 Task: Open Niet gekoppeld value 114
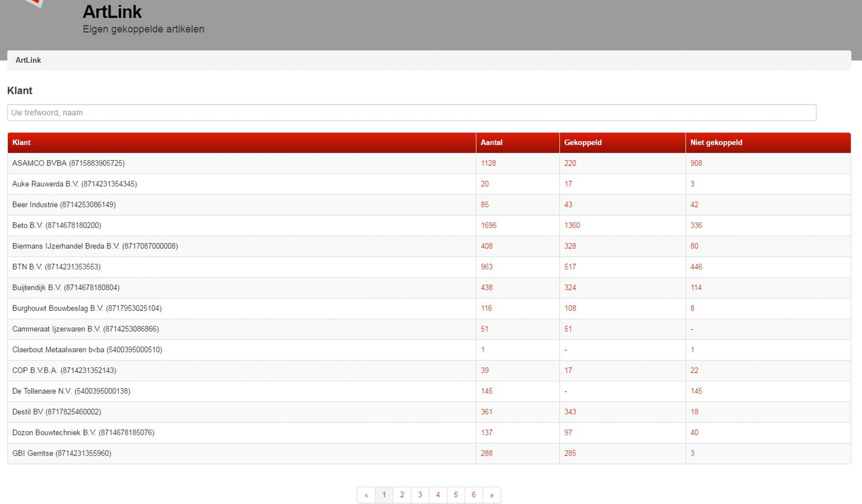tap(696, 288)
